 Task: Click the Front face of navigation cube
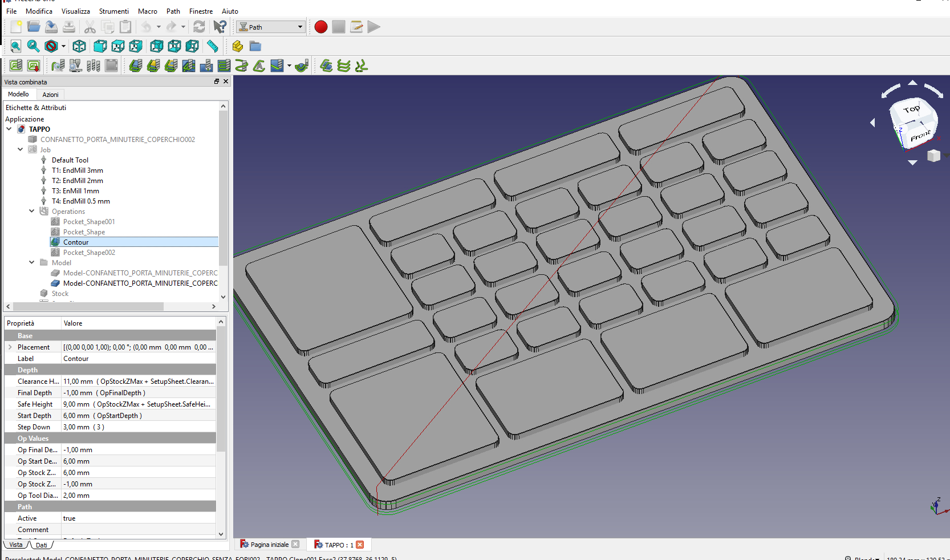coord(920,136)
